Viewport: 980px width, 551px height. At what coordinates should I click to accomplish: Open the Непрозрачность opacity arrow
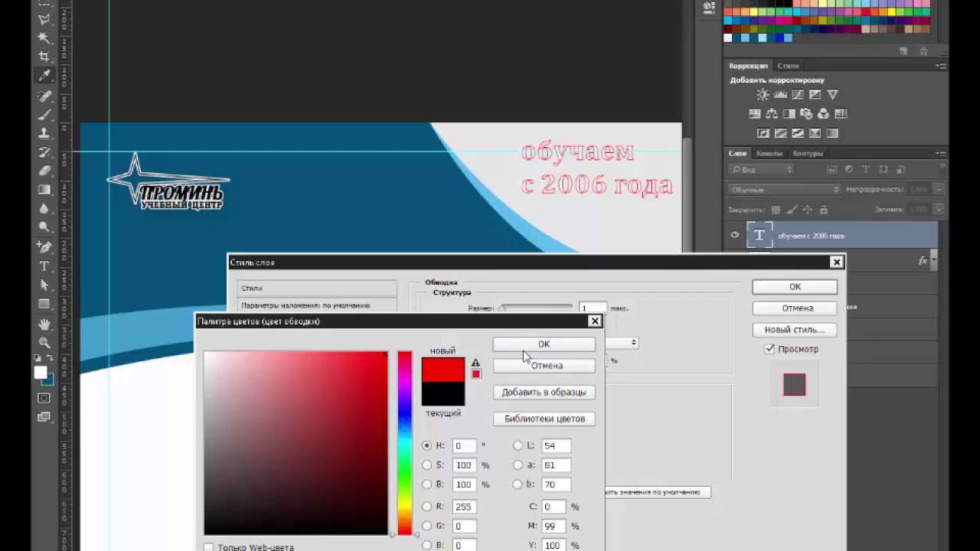point(939,189)
